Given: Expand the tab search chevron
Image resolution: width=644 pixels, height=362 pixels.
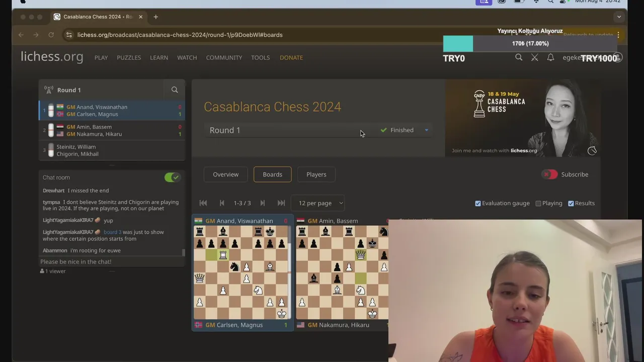Looking at the screenshot, I should coord(619,17).
